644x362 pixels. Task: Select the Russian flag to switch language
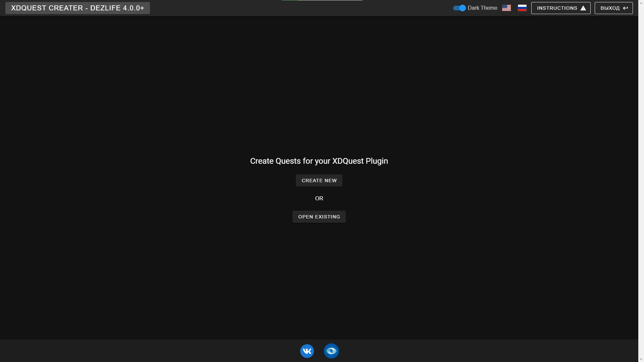[522, 8]
